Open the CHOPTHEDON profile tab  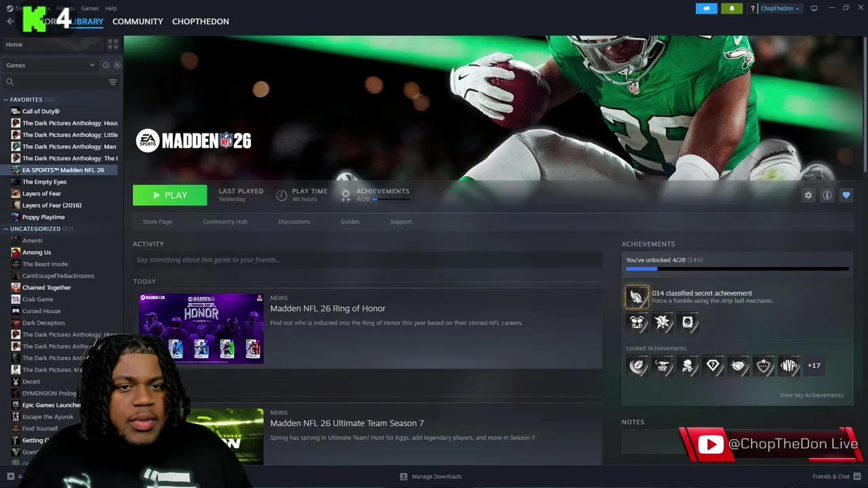201,22
